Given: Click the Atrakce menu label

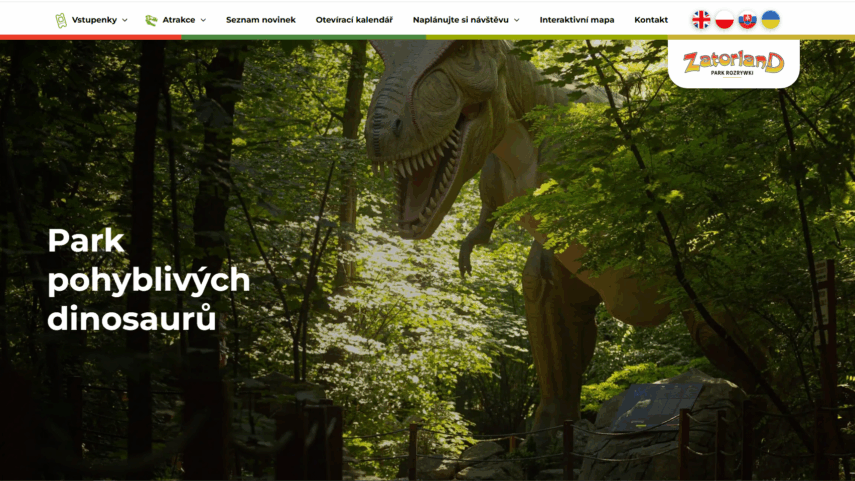Looking at the screenshot, I should pyautogui.click(x=179, y=20).
